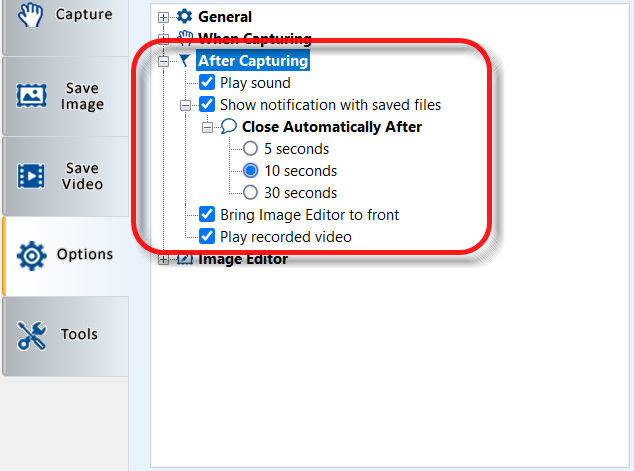Uncheck the Play sound checkbox
This screenshot has width=634, height=471.
207,83
